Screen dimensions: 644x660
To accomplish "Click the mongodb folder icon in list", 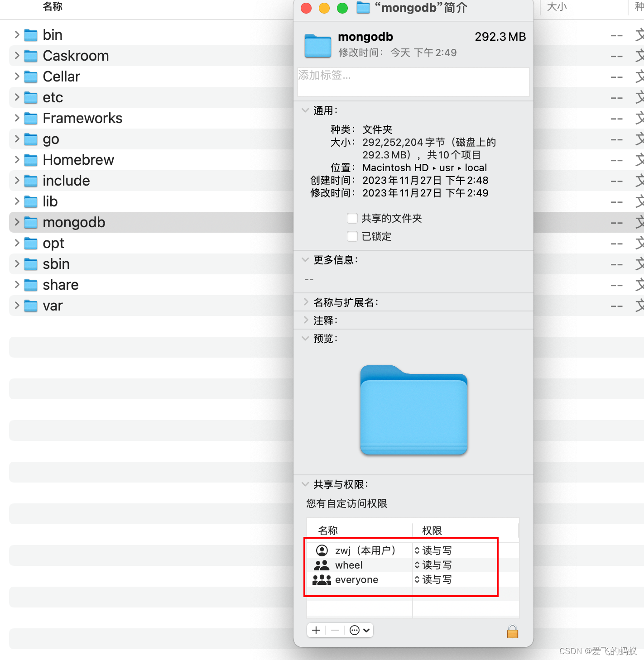I will click(31, 222).
